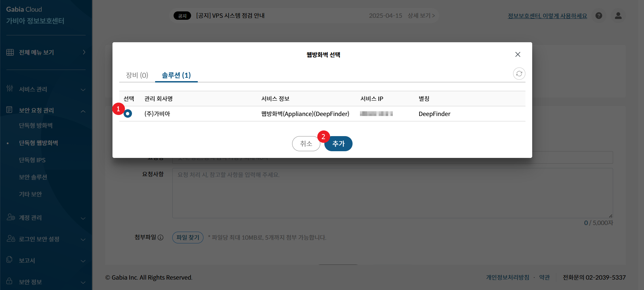Screen dimensions: 644x290
Task: Open 정보보호센터, 이렇게 사용하세요 link
Action: tap(547, 16)
